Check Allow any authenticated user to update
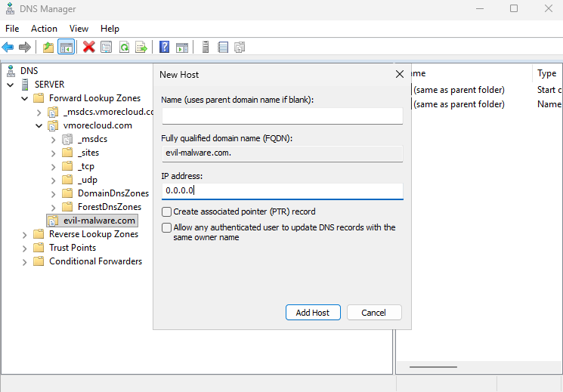This screenshot has width=563, height=392. tap(166, 227)
